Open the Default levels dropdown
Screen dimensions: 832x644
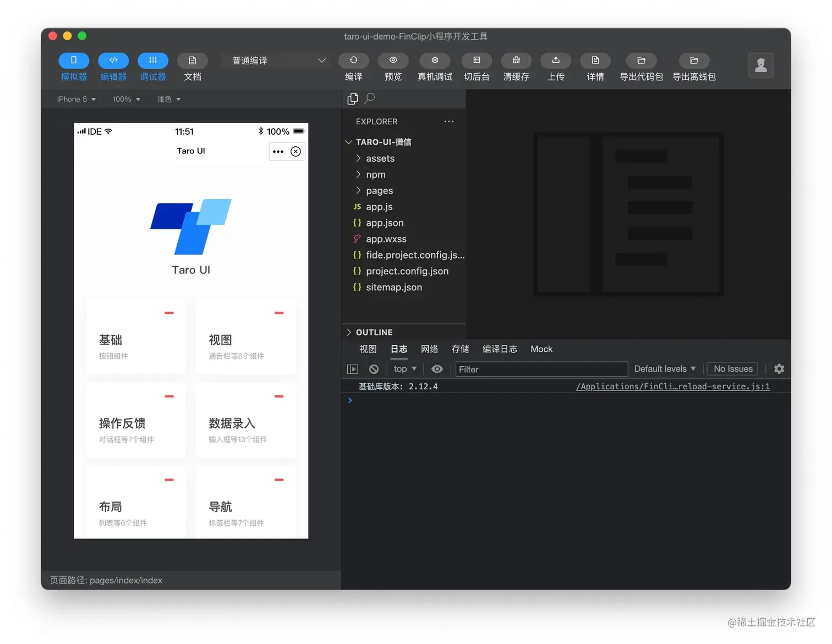[x=665, y=369]
